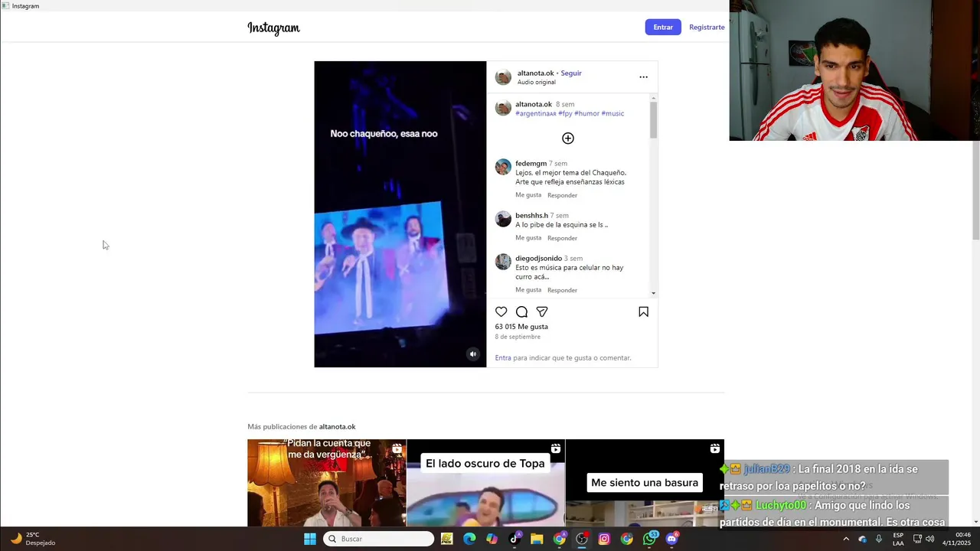Follow altanota.ok via Seguir
This screenshot has width=980, height=551.
point(571,73)
